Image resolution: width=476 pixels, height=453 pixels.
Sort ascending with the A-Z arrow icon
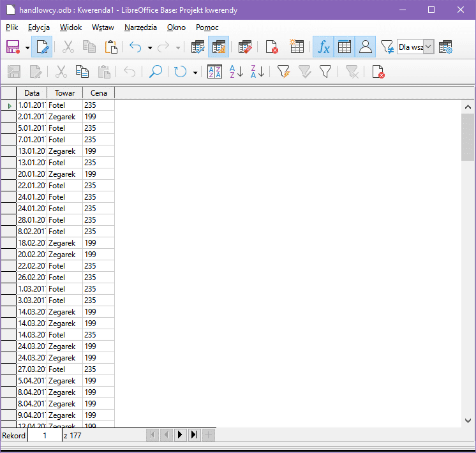click(236, 71)
